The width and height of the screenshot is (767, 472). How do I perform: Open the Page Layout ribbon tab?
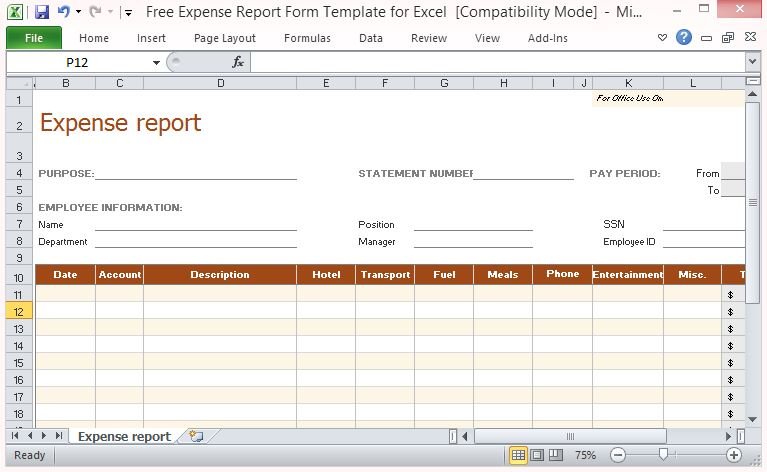[225, 38]
